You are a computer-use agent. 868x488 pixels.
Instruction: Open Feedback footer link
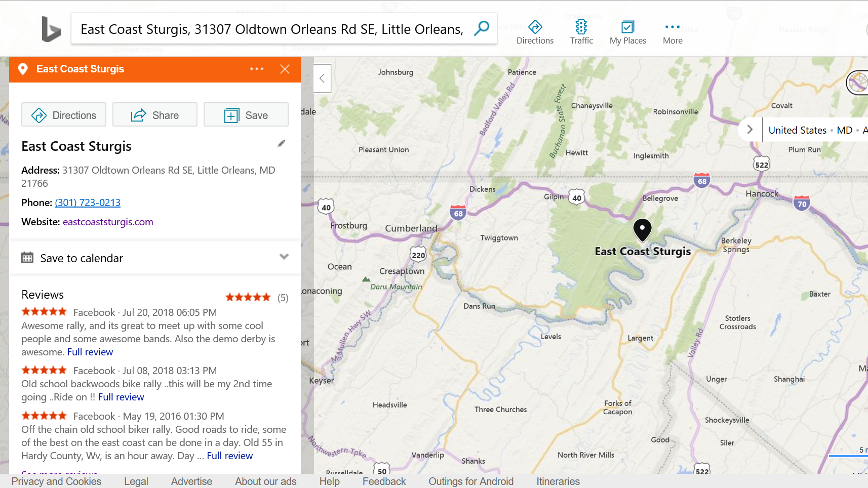(384, 481)
